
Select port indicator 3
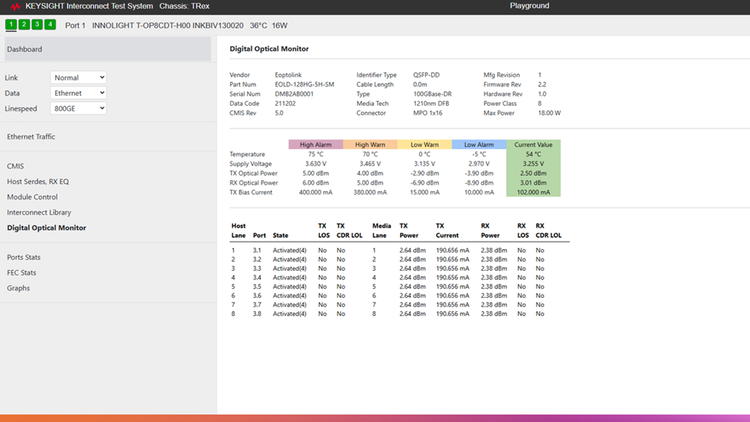(37, 24)
